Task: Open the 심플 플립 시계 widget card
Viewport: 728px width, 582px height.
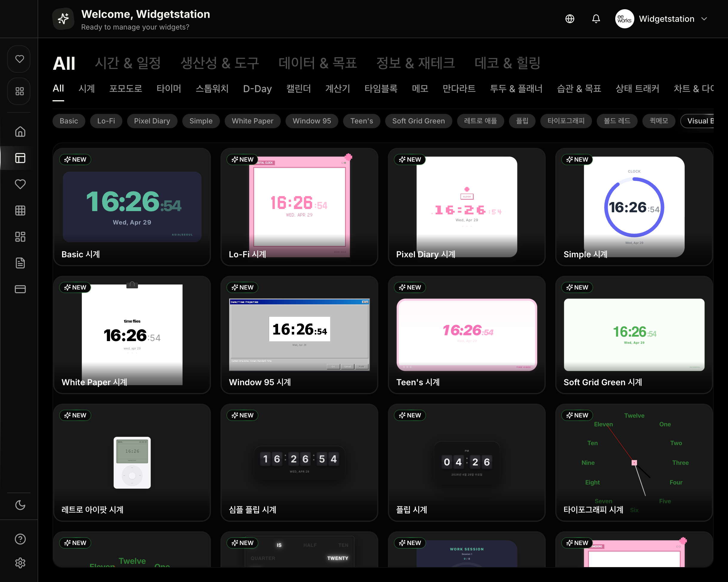Action: (x=299, y=462)
